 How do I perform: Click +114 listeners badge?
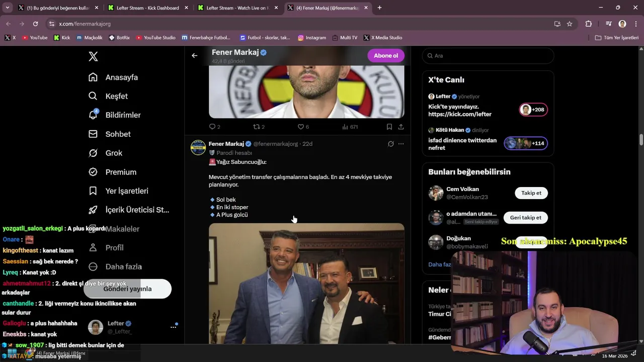coord(526,143)
